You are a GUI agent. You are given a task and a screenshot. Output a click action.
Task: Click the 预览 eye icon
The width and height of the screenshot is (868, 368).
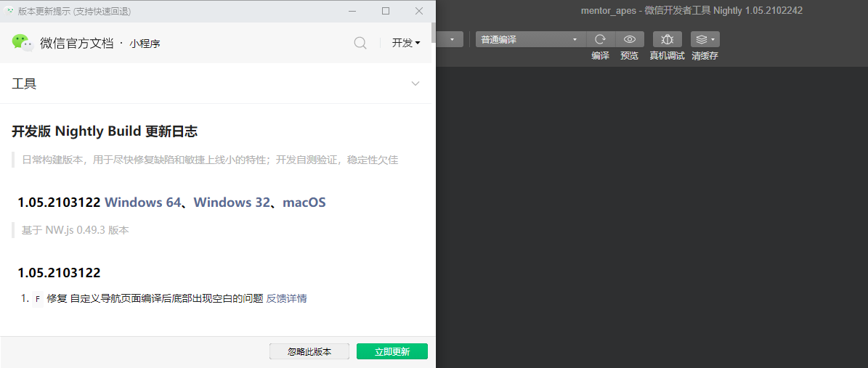(x=630, y=39)
